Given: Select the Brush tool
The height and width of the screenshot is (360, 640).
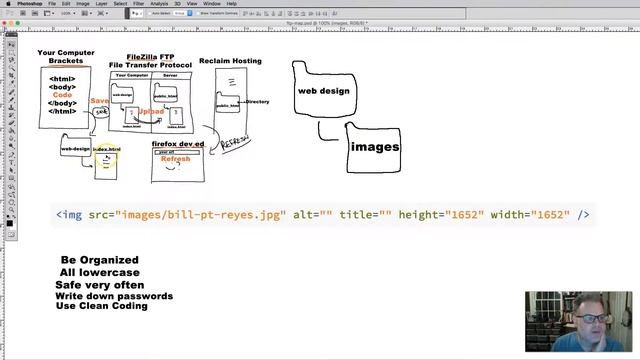Looking at the screenshot, I should [x=11, y=100].
